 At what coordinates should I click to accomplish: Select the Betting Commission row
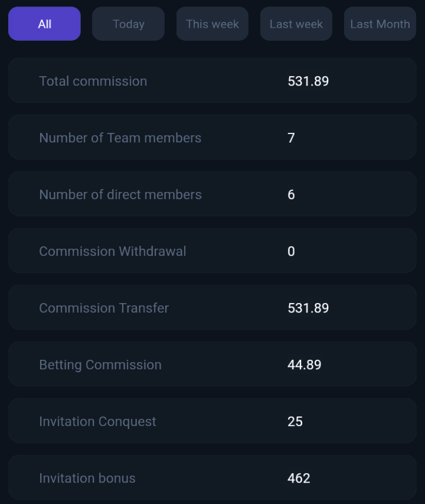pyautogui.click(x=212, y=364)
